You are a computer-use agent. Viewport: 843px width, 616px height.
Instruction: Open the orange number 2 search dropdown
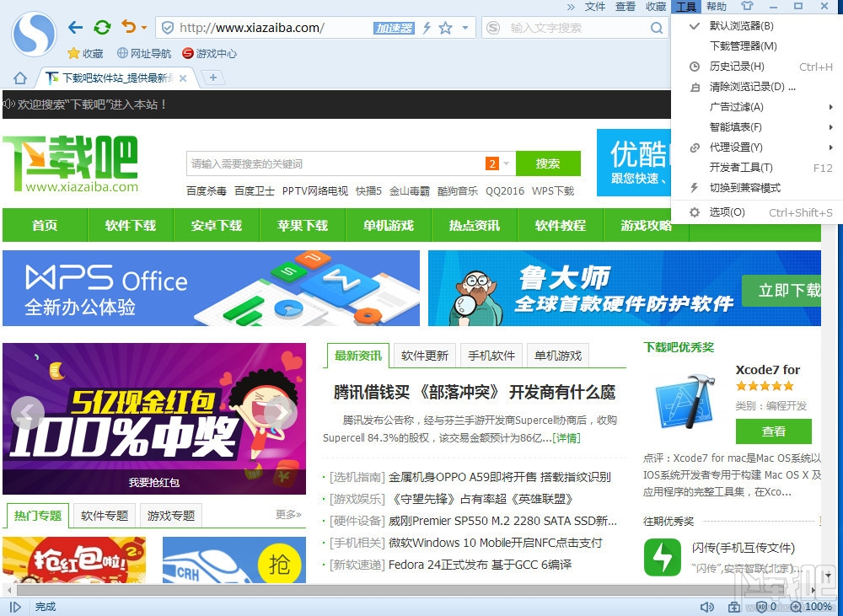tap(497, 164)
